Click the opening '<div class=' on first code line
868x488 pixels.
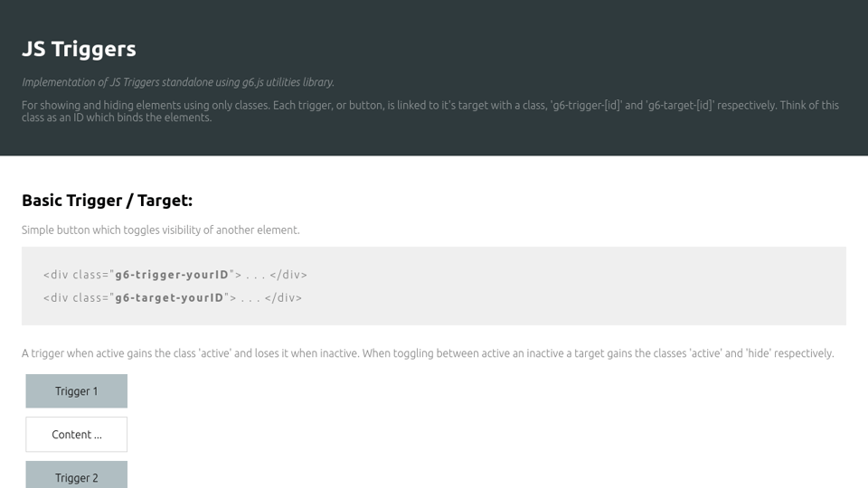click(x=75, y=275)
